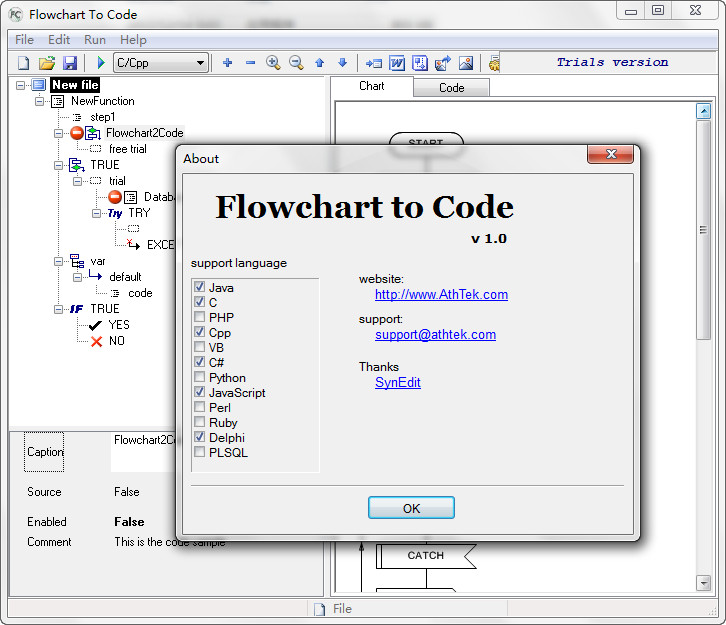Screen dimensions: 726x625
Task: Open the SynEdit link
Action: click(398, 382)
